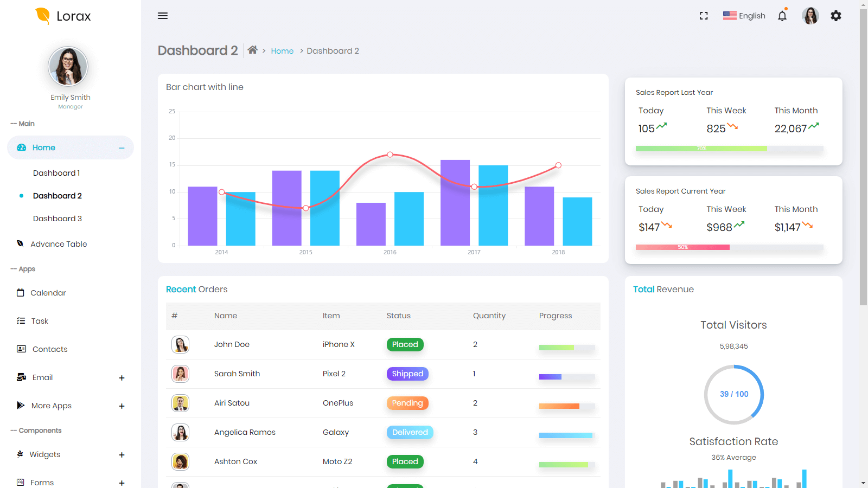Open Contacts via its sidebar icon

coord(21,349)
